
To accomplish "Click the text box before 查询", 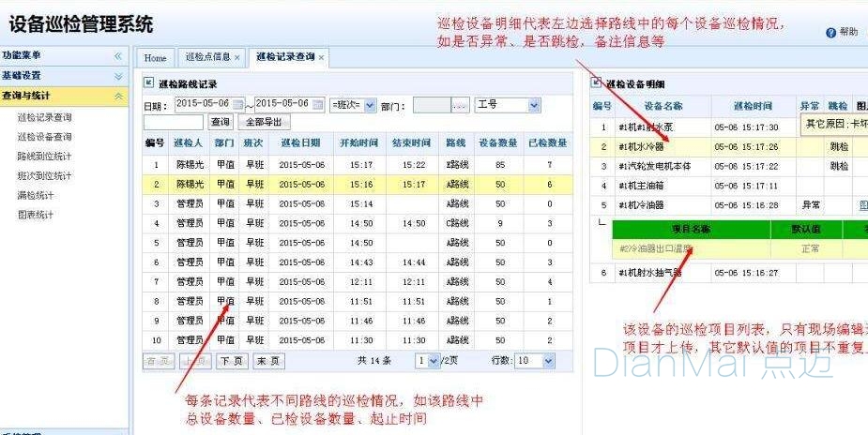I will (x=174, y=122).
